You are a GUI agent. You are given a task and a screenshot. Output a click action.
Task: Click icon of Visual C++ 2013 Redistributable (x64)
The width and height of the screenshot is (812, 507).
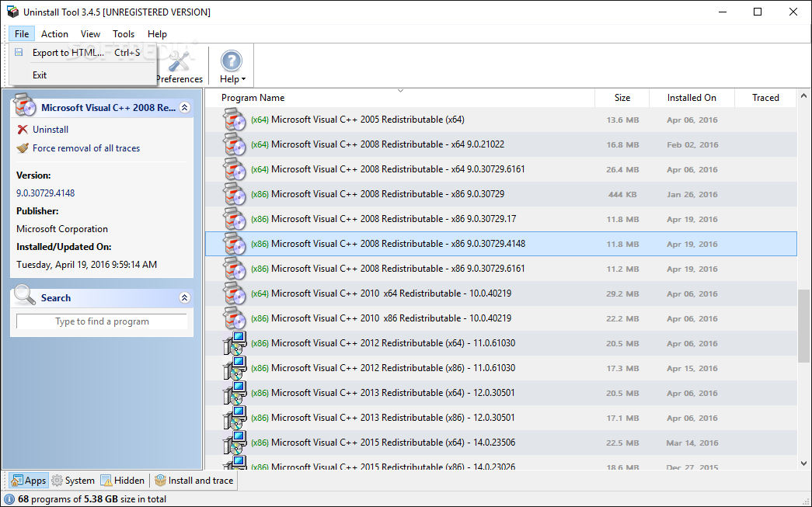click(235, 393)
